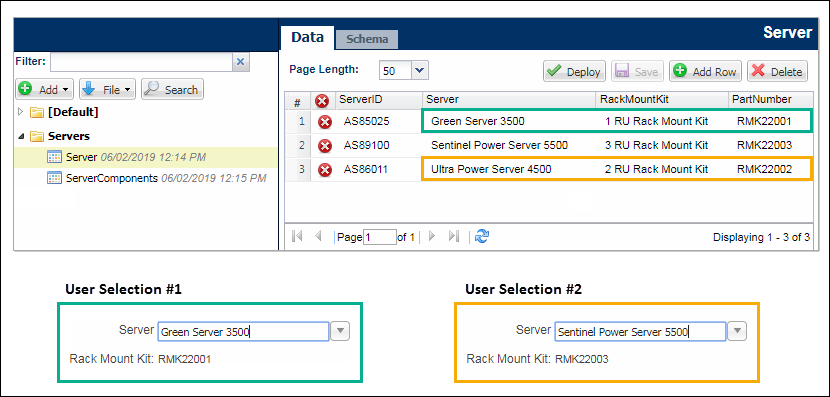830x397 pixels.
Task: Click inside the Filter text field
Action: click(141, 62)
